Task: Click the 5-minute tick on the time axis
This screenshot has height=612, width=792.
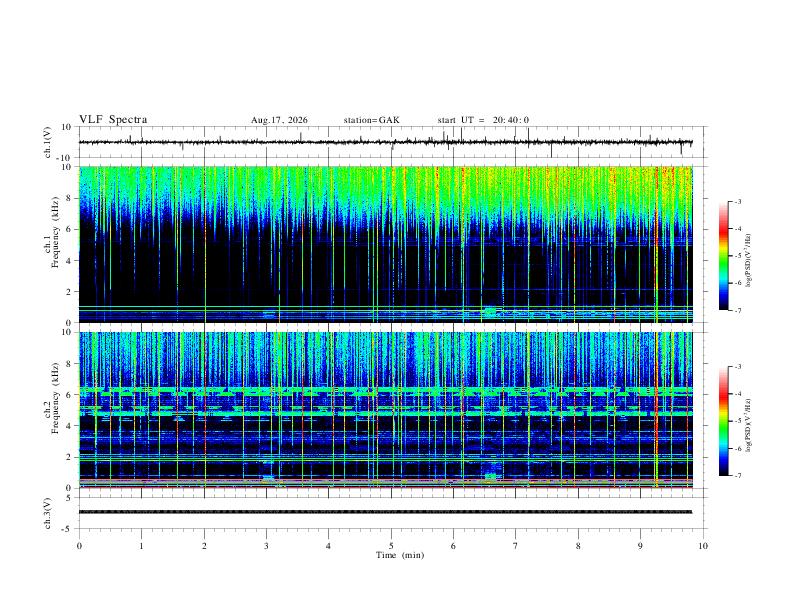Action: (391, 546)
